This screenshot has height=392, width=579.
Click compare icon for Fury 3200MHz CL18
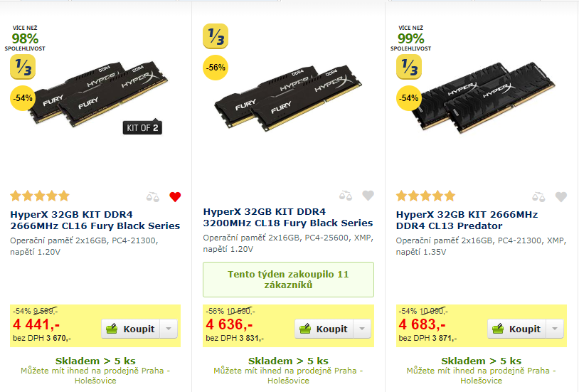346,196
